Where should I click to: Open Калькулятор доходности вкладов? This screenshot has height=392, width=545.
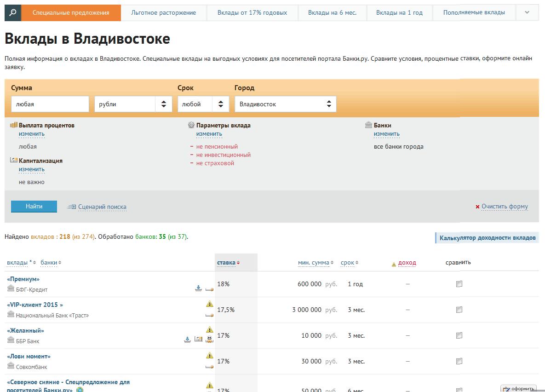(x=488, y=238)
